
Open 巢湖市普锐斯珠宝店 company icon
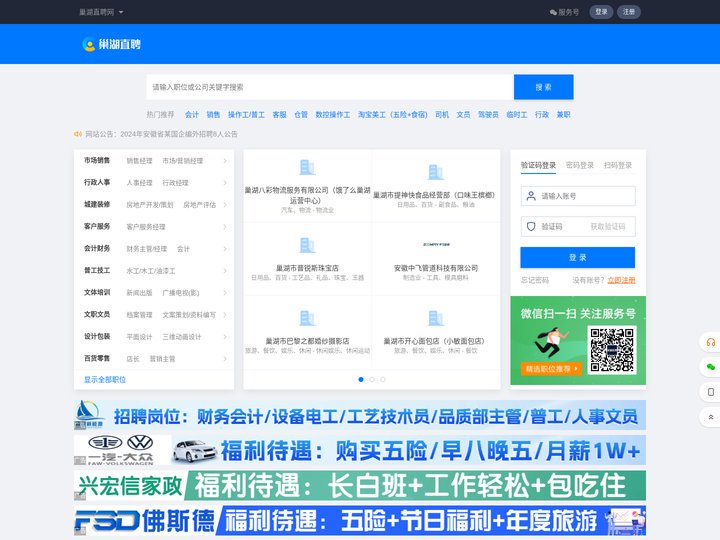(307, 245)
